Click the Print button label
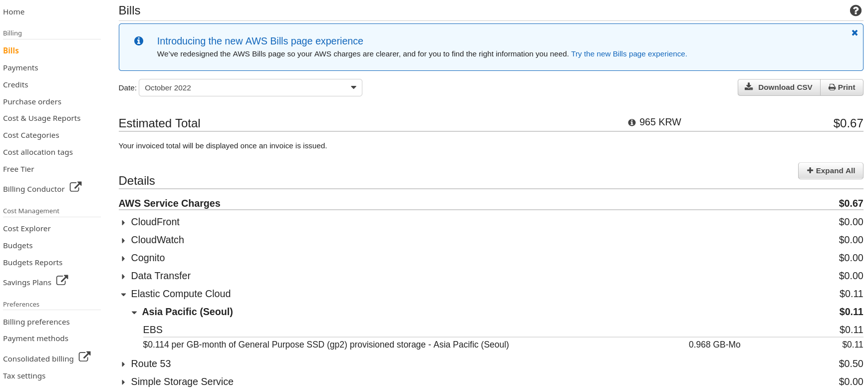Viewport: 868px width, 392px height. [x=847, y=87]
